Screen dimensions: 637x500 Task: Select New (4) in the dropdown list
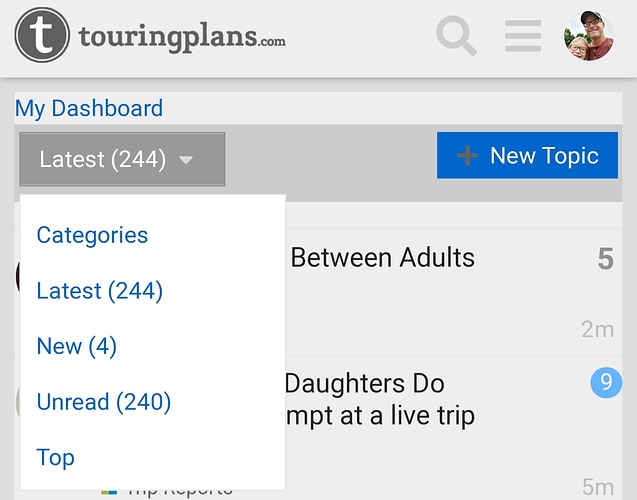(76, 346)
